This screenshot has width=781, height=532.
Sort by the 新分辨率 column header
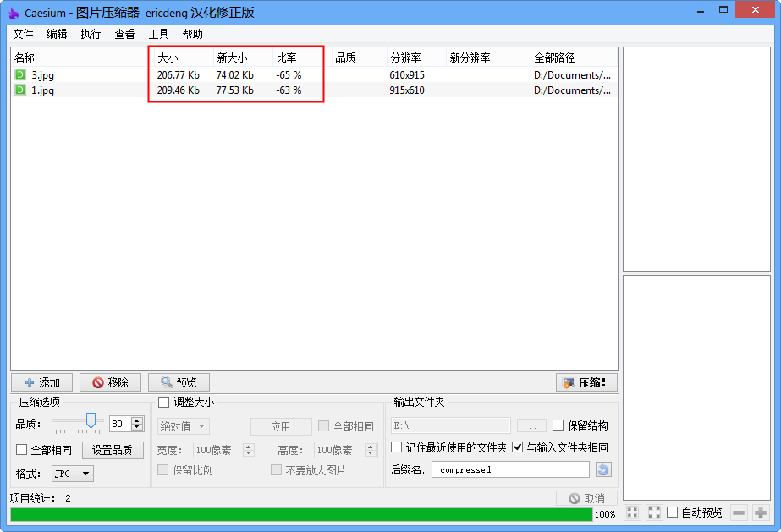[x=488, y=58]
